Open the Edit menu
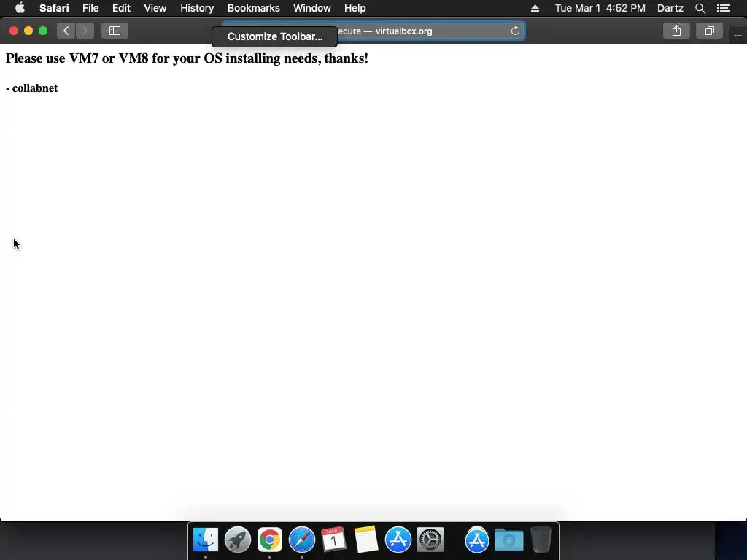 (121, 8)
